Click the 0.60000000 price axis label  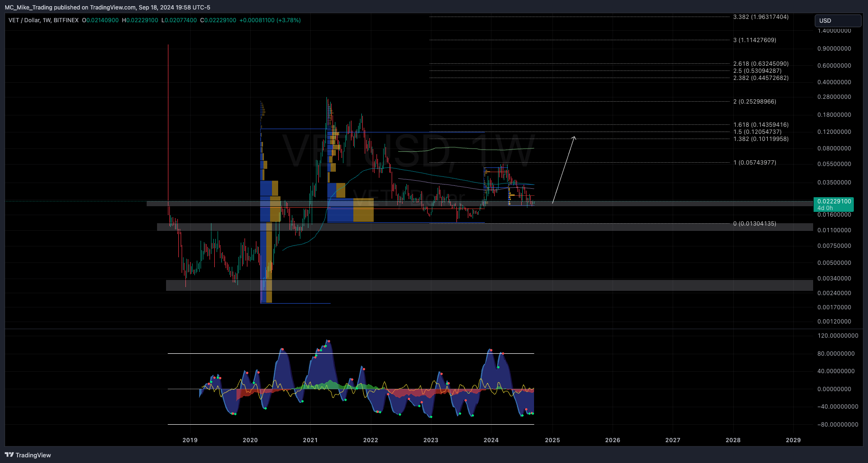pos(834,66)
